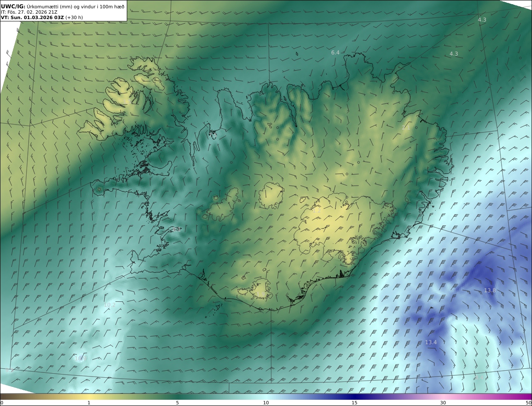532x406 pixels.
Task: Click the dark navy colorbar segment above tick 15
Action: 355,396
